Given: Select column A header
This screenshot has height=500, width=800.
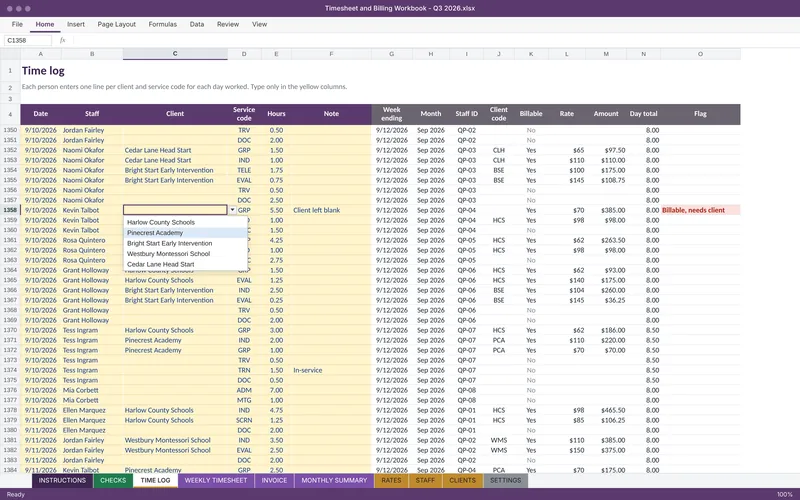Looking at the screenshot, I should coord(41,54).
